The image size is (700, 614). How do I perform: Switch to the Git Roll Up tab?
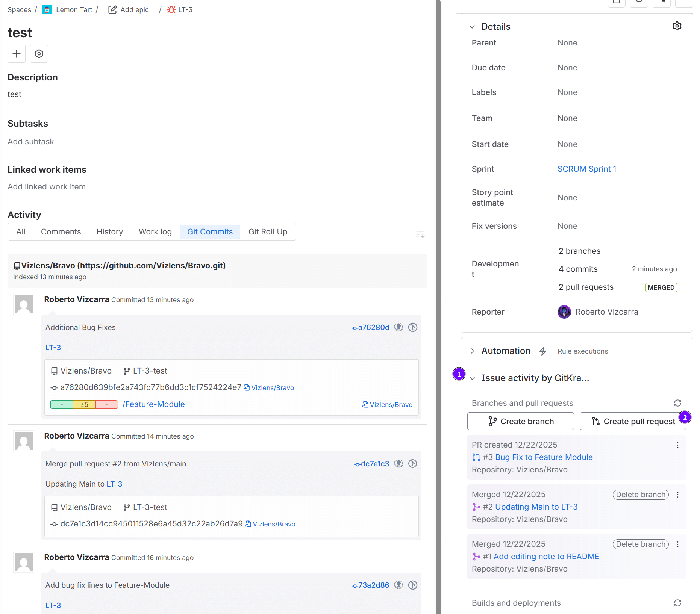coord(268,232)
